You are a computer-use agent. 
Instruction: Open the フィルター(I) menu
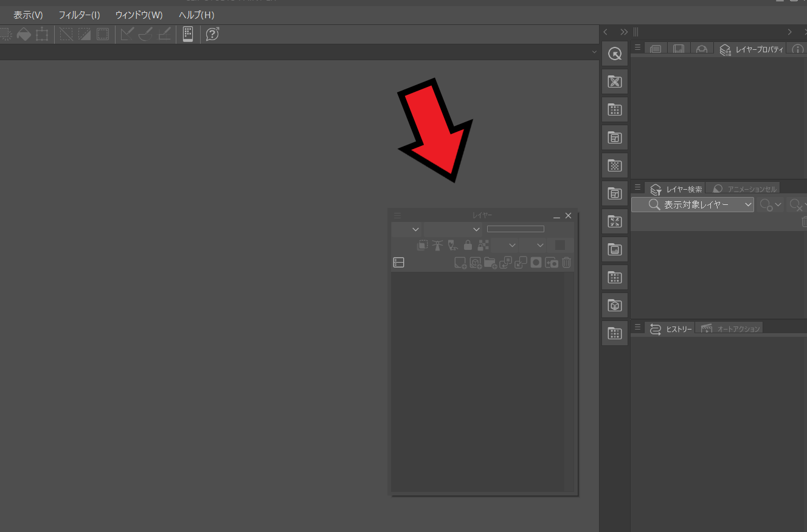79,15
